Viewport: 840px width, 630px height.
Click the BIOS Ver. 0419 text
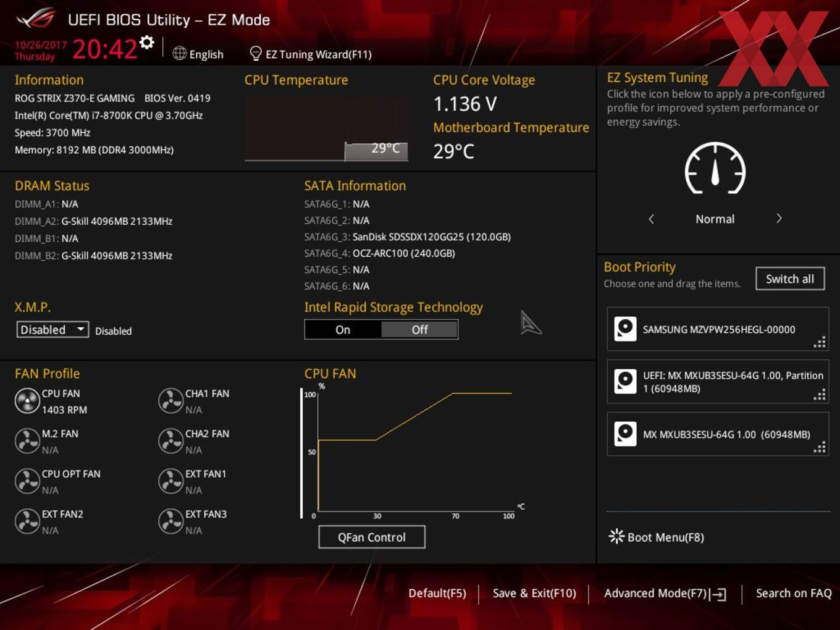point(177,98)
